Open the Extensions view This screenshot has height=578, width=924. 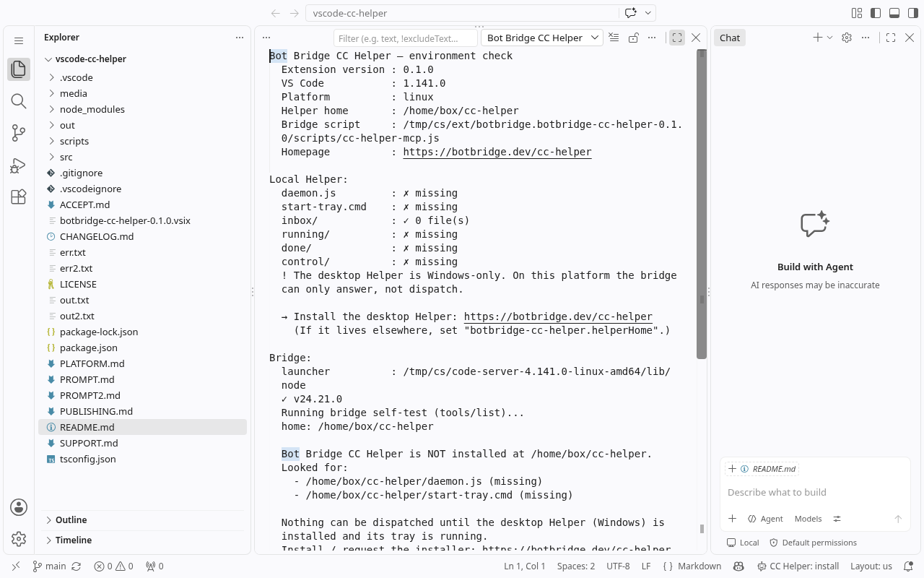(x=19, y=197)
